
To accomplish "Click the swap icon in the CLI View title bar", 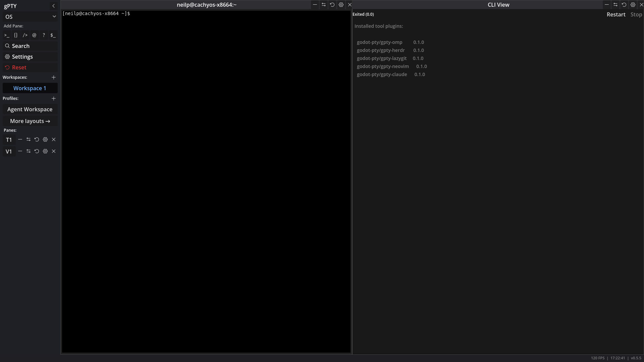I will pyautogui.click(x=615, y=5).
